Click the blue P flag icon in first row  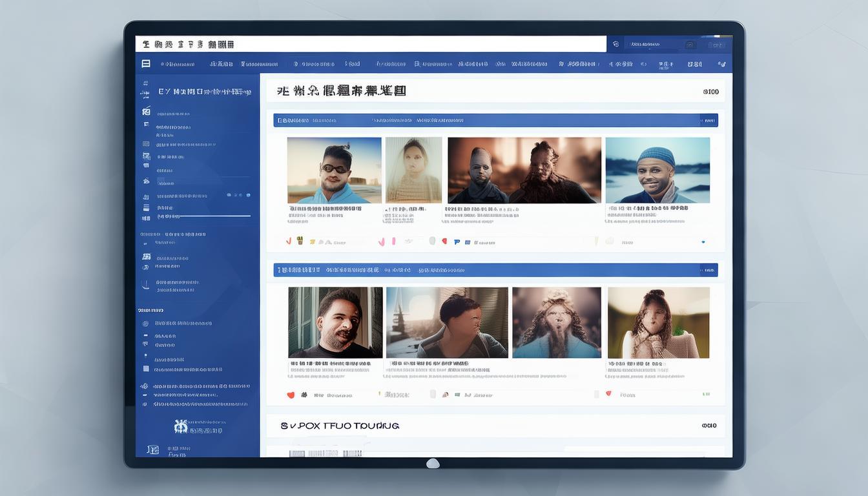pos(457,242)
